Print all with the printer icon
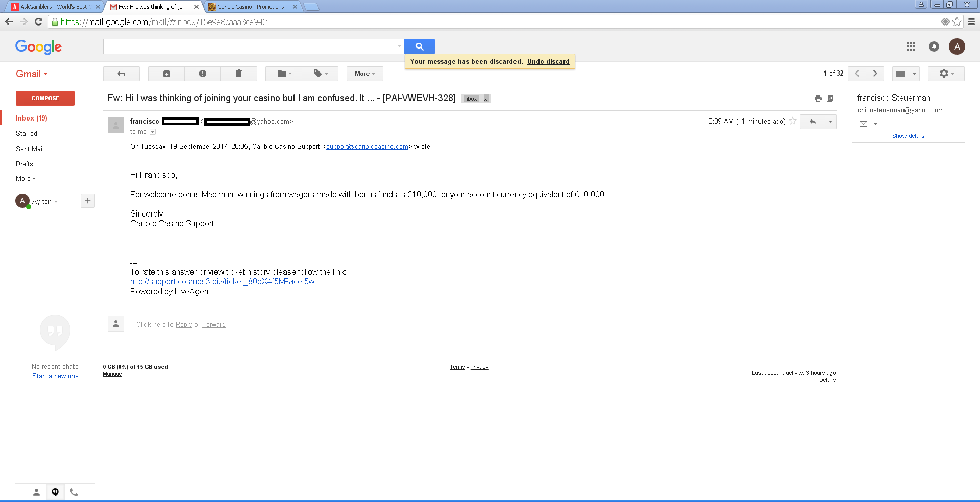 [x=818, y=99]
